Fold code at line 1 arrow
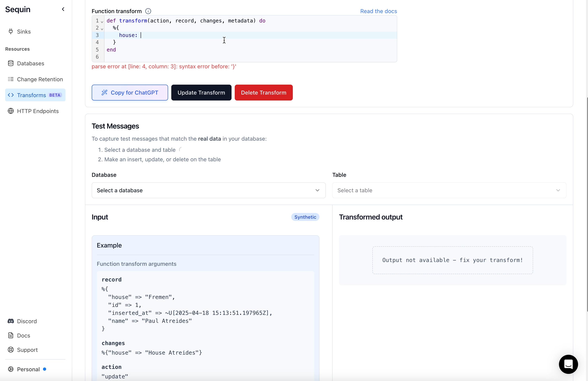This screenshot has height=381, width=588. (x=102, y=22)
